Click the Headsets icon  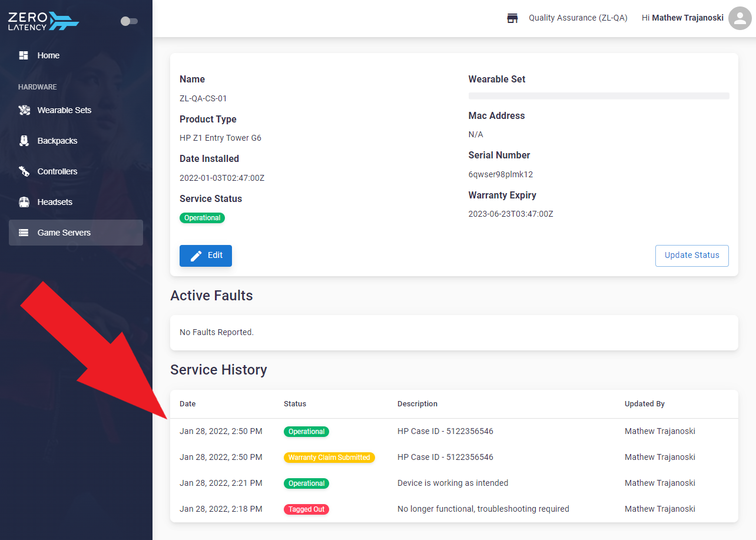(x=24, y=202)
